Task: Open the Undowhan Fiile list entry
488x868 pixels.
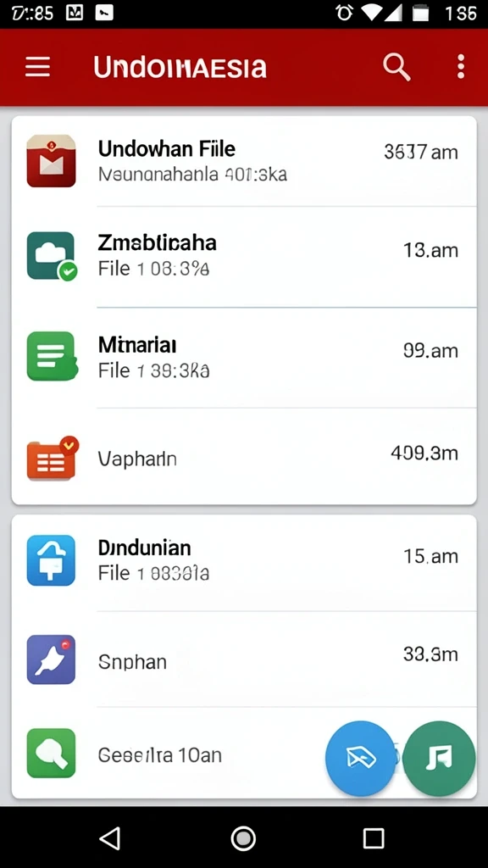Action: tap(244, 161)
